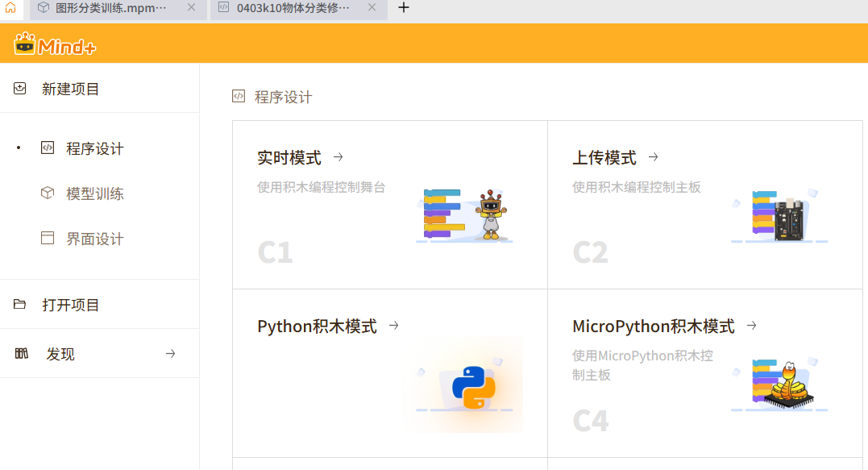Viewport: 868px width, 470px height.
Task: Switch to 图形分类训练.mpm tab
Action: [x=111, y=8]
